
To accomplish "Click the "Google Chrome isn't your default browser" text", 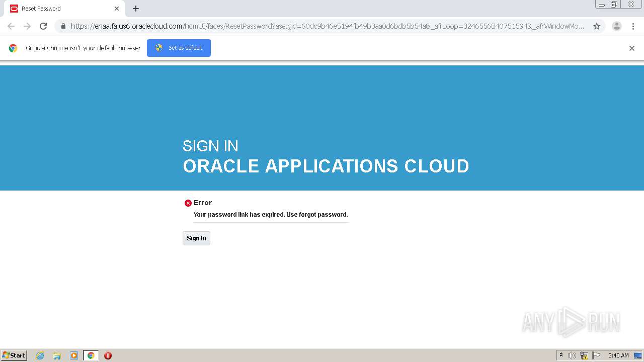I will pyautogui.click(x=83, y=48).
